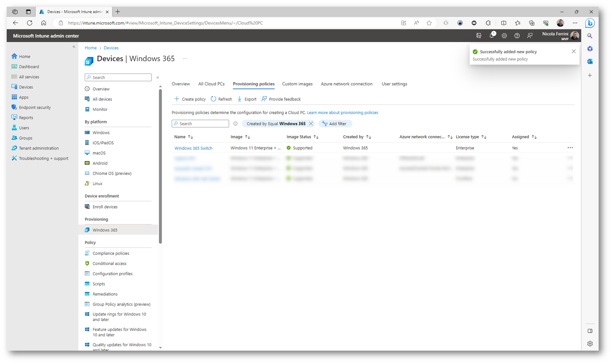Open Azure network connection tab
The height and width of the screenshot is (364, 612).
click(x=346, y=84)
